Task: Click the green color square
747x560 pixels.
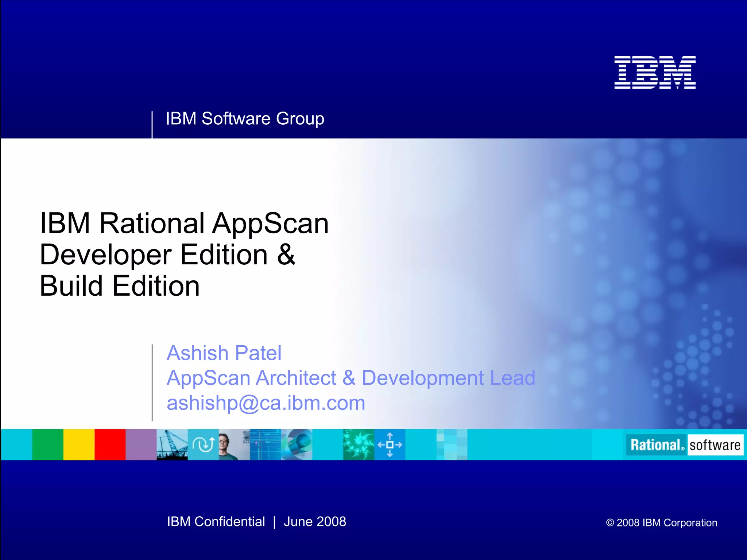Action: pos(47,444)
